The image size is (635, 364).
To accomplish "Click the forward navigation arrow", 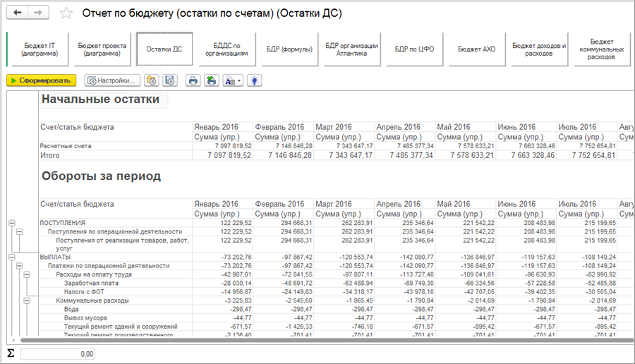I will click(x=38, y=13).
